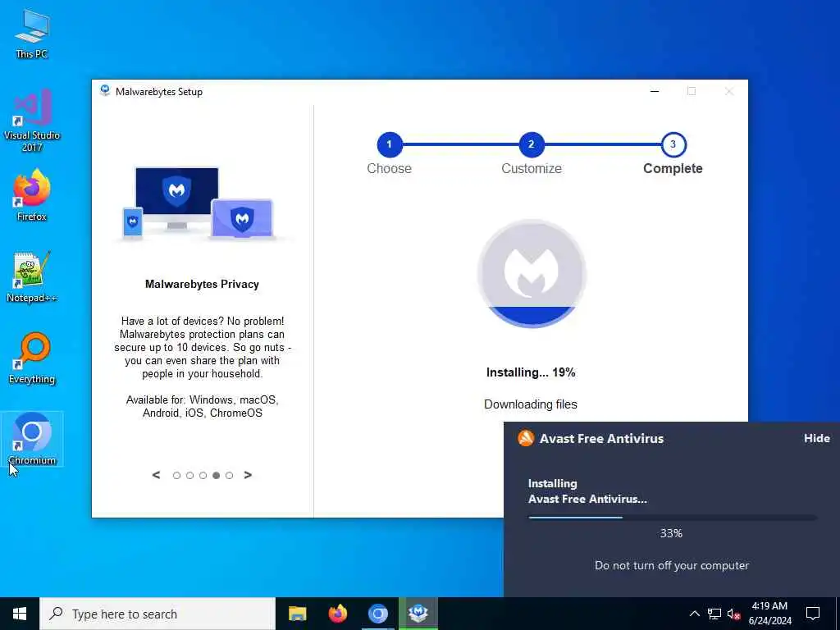This screenshot has width=840, height=630.
Task: Click the Customize step label
Action: [x=532, y=168]
